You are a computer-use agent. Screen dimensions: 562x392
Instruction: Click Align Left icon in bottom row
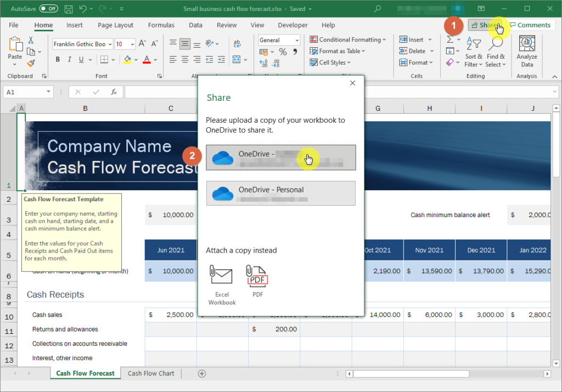pyautogui.click(x=173, y=59)
